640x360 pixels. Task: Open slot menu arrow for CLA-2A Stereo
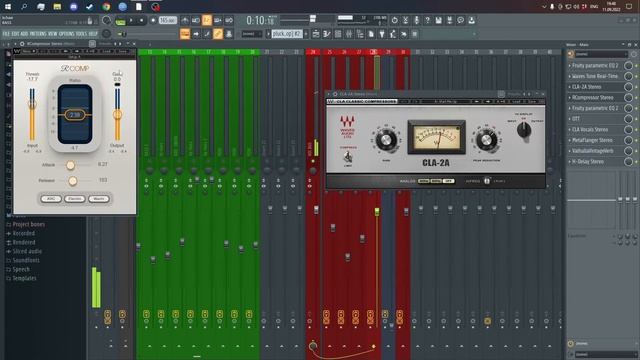(570, 87)
